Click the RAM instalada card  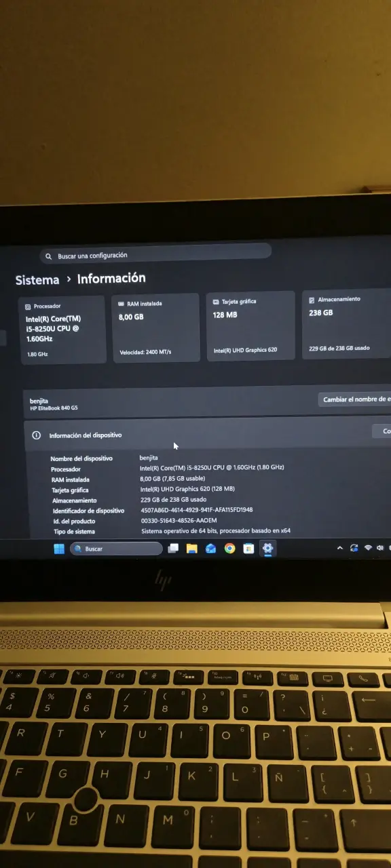point(155,328)
